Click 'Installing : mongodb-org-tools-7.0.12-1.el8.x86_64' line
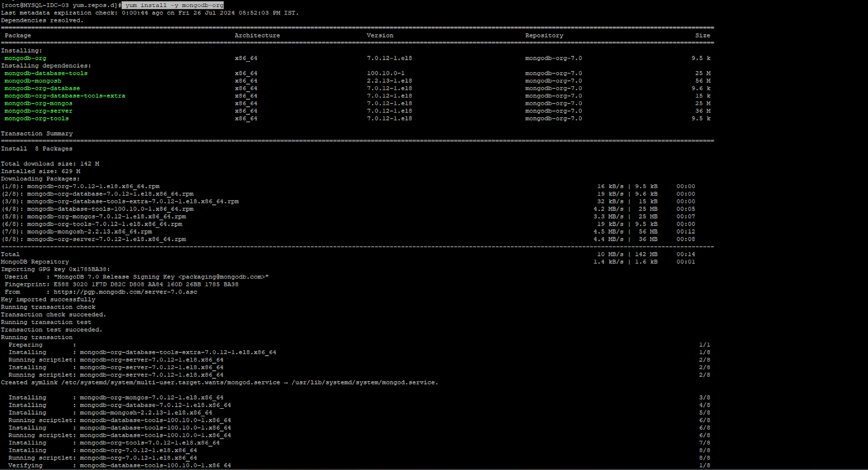868x470 pixels. 114,443
